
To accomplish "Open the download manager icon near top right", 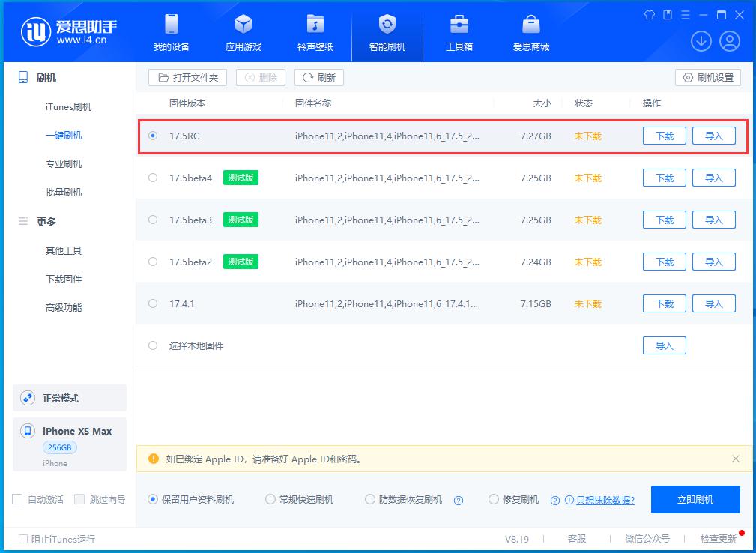I will click(701, 41).
